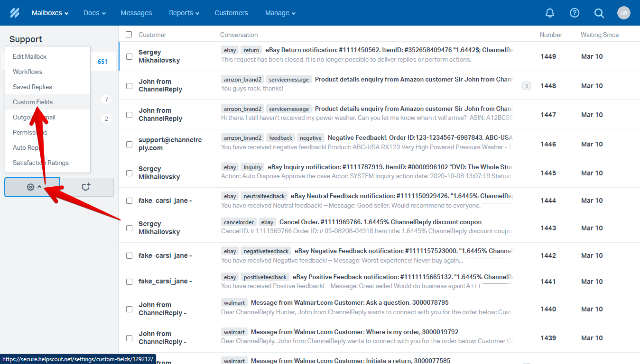The image size is (640, 364).
Task: Expand the Docs dropdown
Action: pos(94,13)
